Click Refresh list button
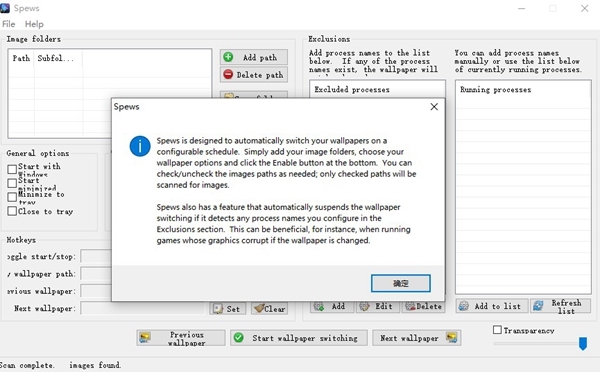 [560, 306]
